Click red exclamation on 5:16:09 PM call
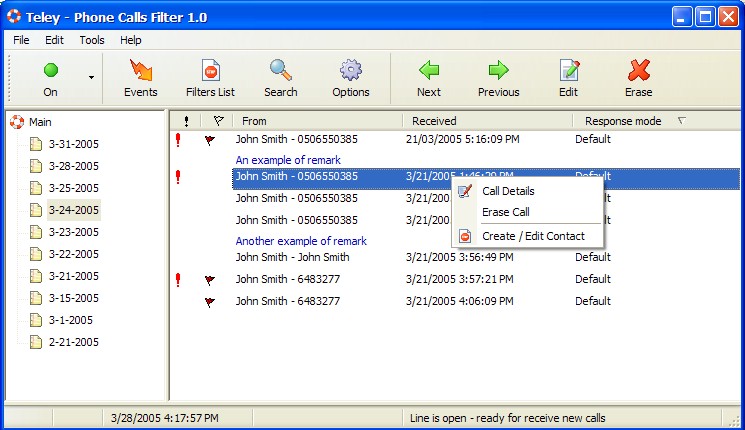Image resolution: width=745 pixels, height=430 pixels. (178, 140)
